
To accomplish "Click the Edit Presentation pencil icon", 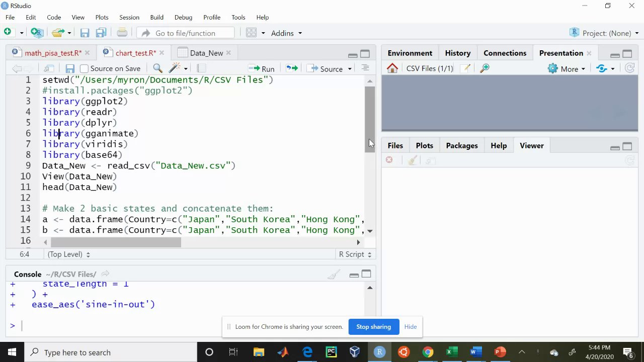I will pos(465,68).
